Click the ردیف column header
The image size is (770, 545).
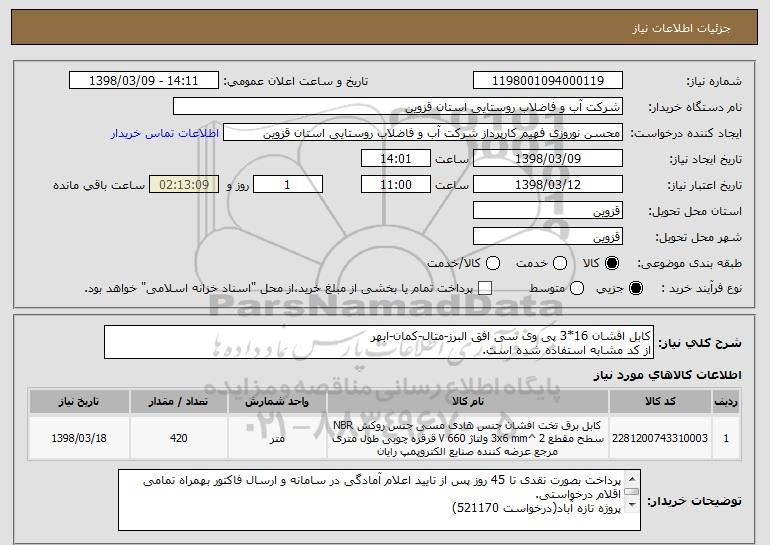click(x=726, y=402)
